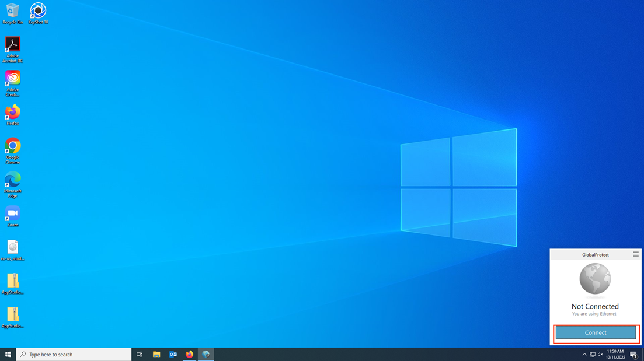This screenshot has width=644, height=361.
Task: Open the Windows Start menu
Action: (x=8, y=354)
